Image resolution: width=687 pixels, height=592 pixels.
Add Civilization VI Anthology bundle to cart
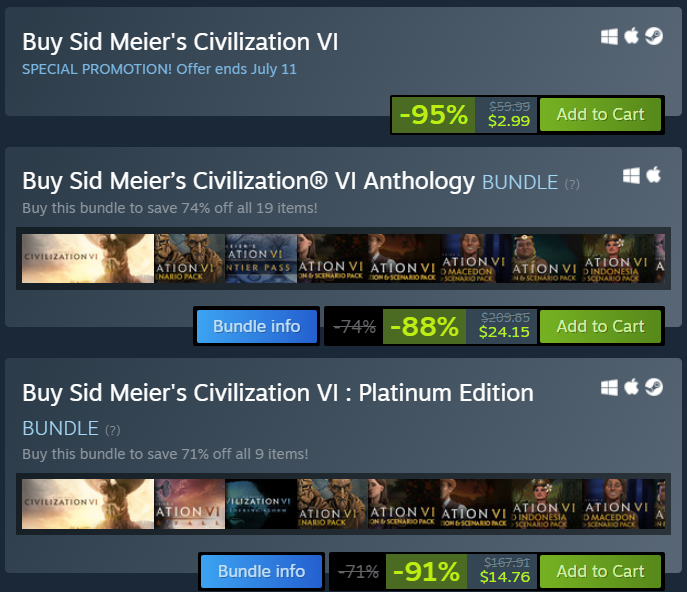coord(600,326)
